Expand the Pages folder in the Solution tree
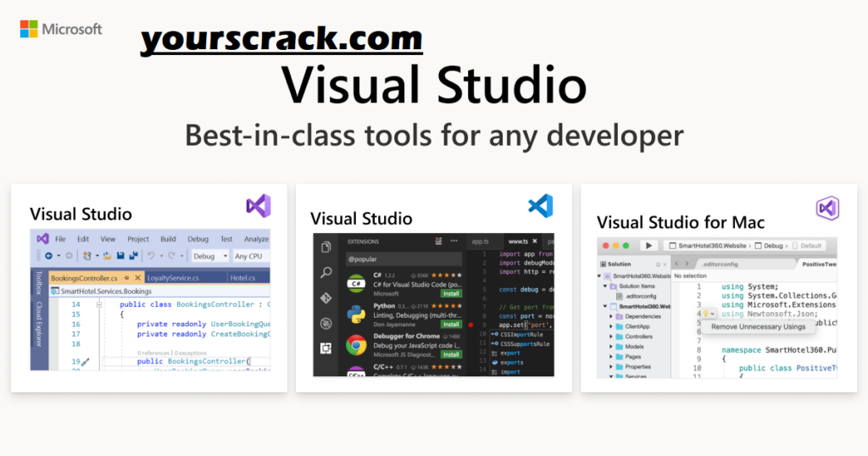The image size is (868, 456). pyautogui.click(x=611, y=357)
